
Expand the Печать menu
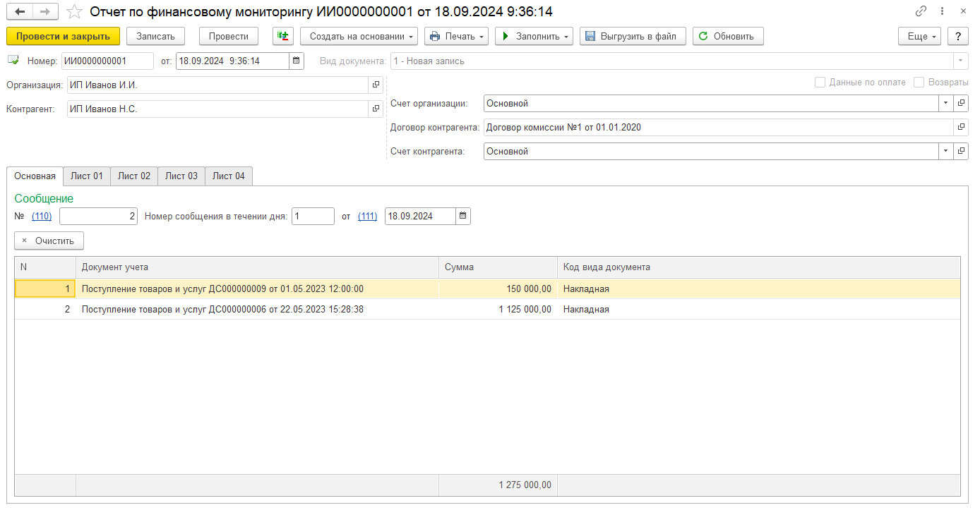click(x=456, y=36)
